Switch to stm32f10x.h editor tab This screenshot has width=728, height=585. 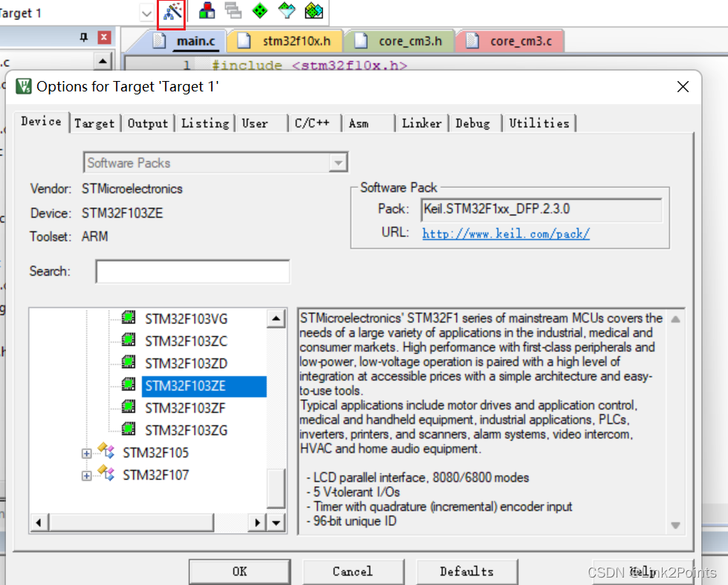285,42
